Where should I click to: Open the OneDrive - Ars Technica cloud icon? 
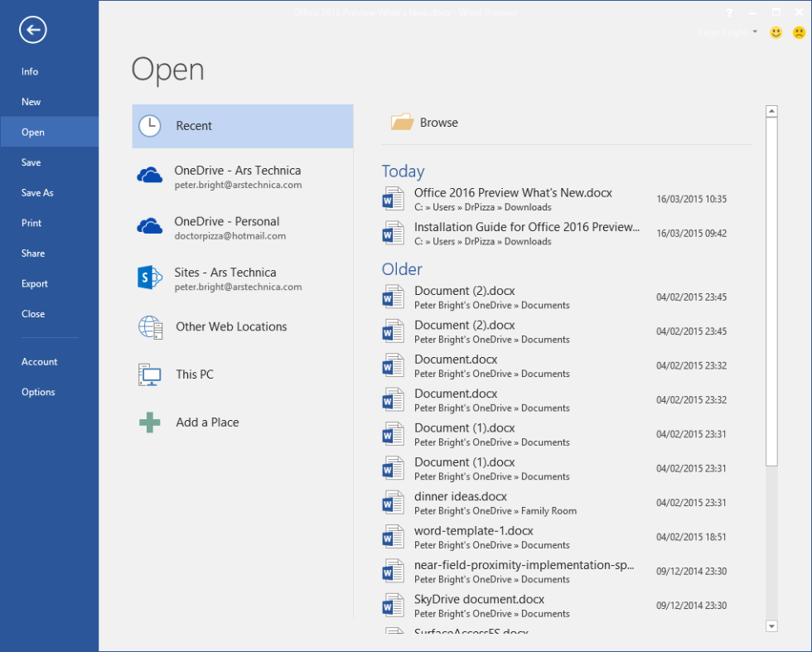(150, 175)
